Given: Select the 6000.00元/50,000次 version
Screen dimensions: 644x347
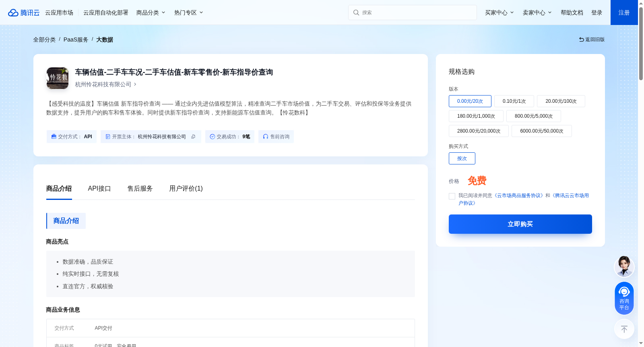Looking at the screenshot, I should point(542,131).
